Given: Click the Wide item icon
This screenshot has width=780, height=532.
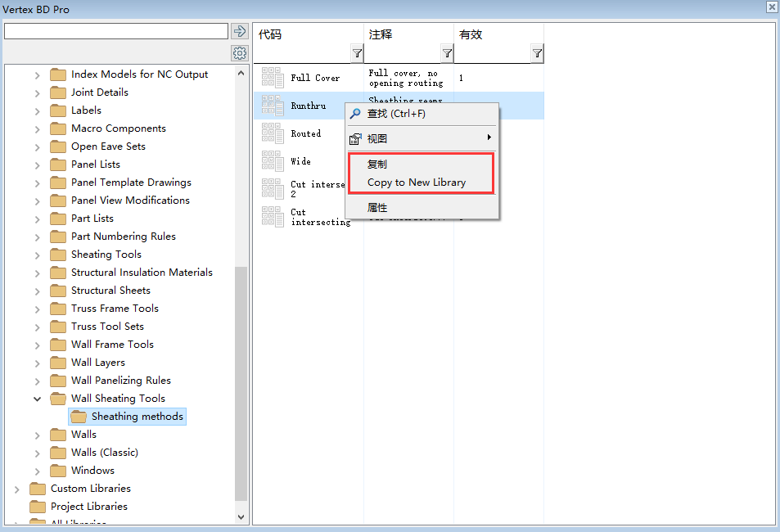Looking at the screenshot, I should coord(273,161).
